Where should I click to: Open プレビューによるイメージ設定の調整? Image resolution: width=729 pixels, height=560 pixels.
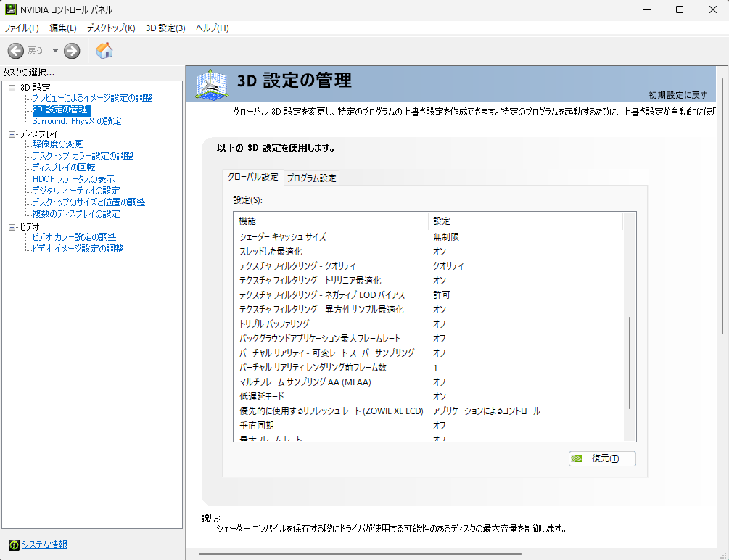[92, 98]
